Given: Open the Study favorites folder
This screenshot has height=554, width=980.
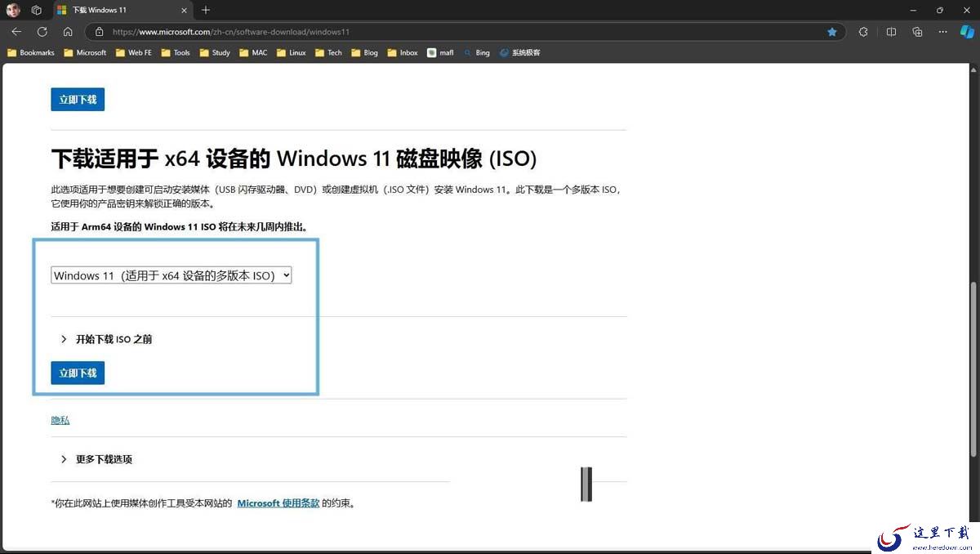Looking at the screenshot, I should pos(215,52).
